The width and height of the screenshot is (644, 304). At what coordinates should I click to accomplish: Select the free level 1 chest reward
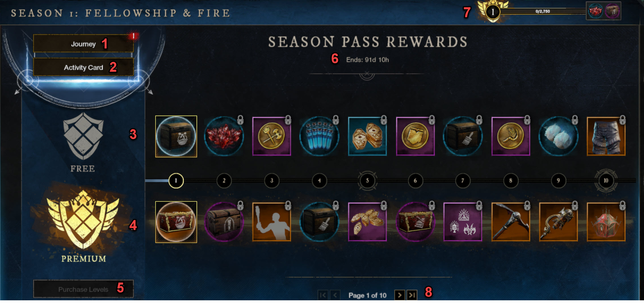point(176,136)
